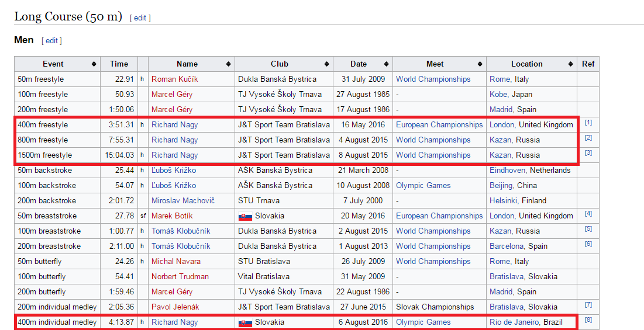Viewport: 644px width, 330px height.
Task: Select the 200m butterfly event cell
Action: click(x=57, y=291)
